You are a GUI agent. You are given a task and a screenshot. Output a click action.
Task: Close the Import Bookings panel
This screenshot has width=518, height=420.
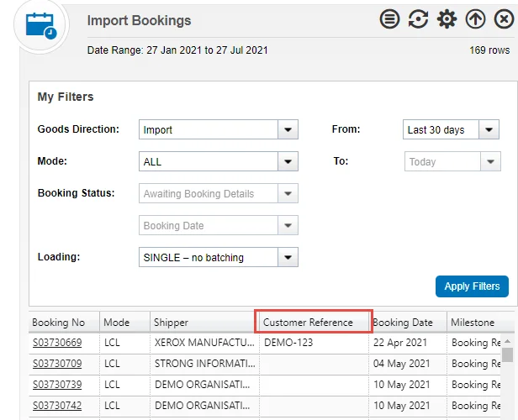pos(503,19)
